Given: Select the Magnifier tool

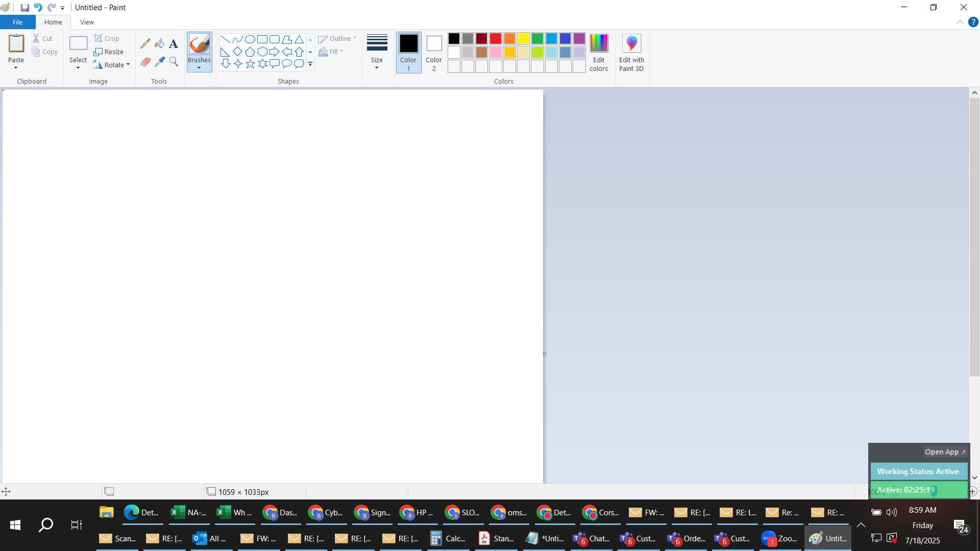Looking at the screenshot, I should click(x=174, y=62).
